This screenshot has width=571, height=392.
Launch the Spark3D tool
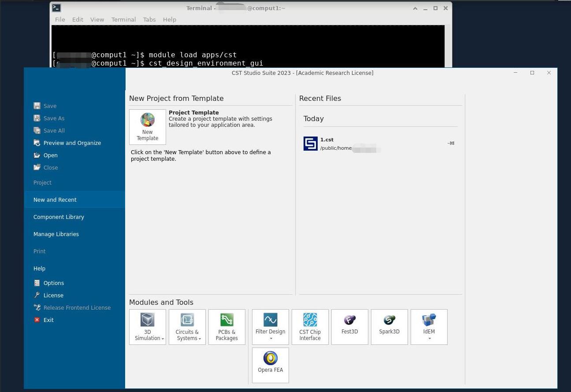coord(389,327)
